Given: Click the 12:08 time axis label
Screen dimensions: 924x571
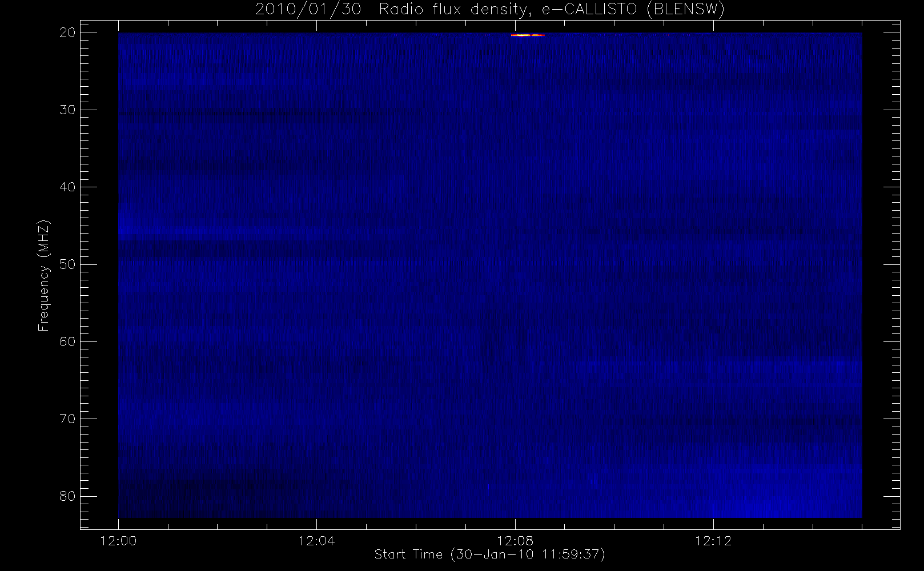Looking at the screenshot, I should pos(515,541).
